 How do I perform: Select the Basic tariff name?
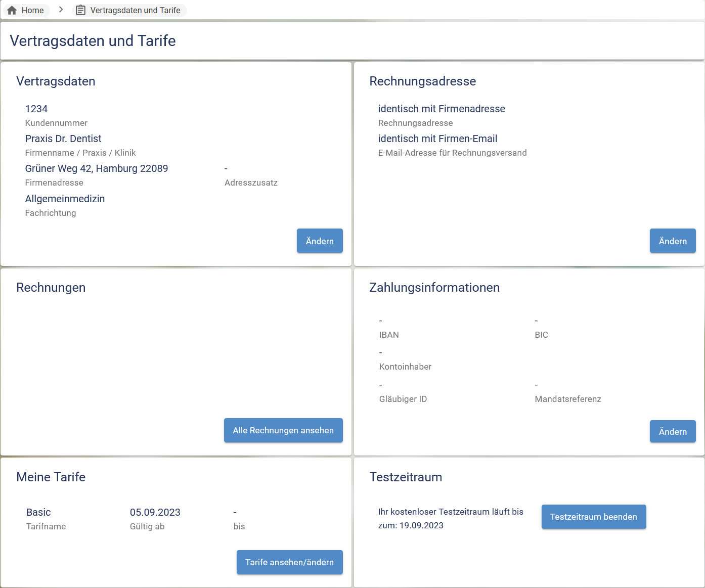tap(38, 512)
